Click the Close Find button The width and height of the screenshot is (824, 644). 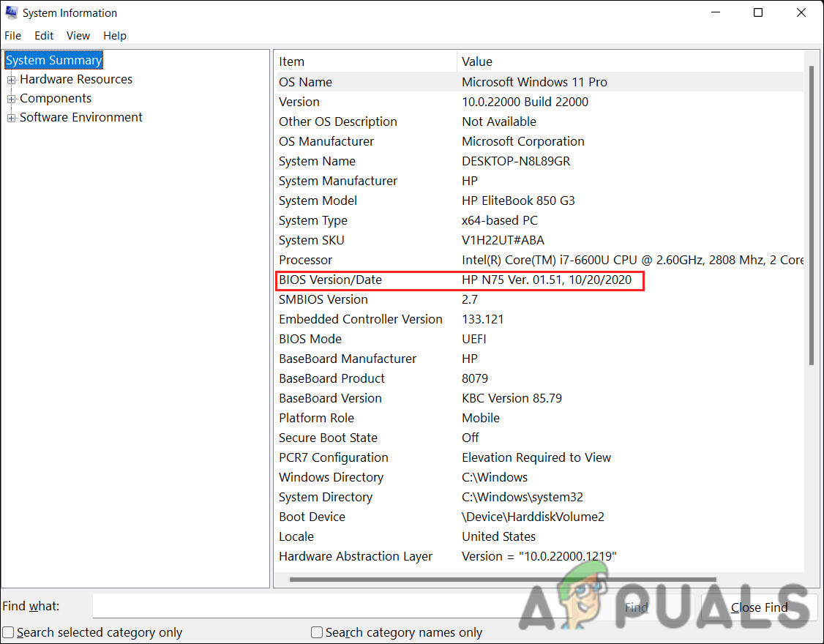(760, 607)
